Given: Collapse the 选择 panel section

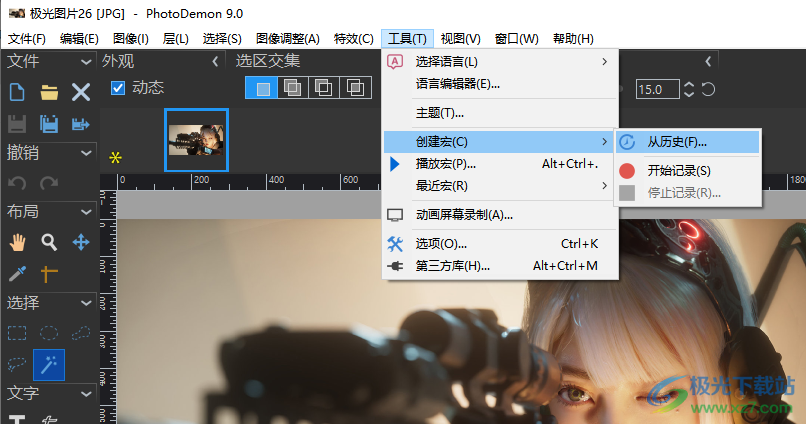Looking at the screenshot, I should pyautogui.click(x=86, y=303).
